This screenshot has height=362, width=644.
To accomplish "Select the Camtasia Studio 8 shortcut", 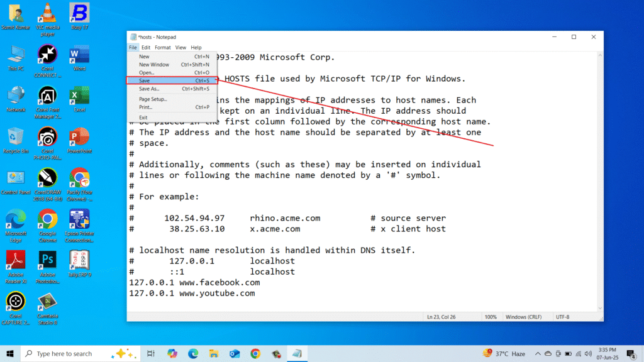I will click(48, 309).
